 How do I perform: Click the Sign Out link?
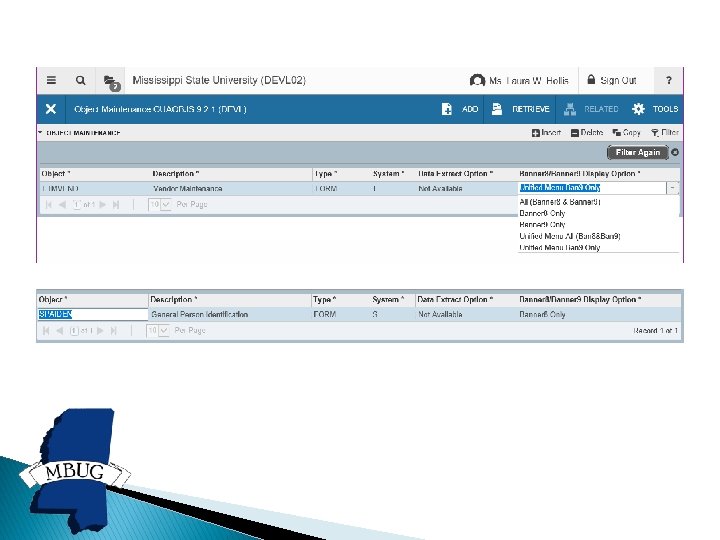(612, 80)
